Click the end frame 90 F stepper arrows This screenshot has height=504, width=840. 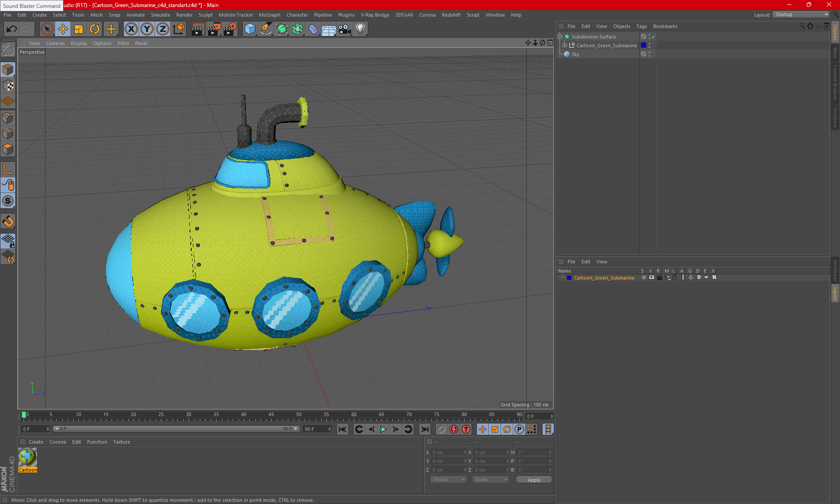[x=329, y=429]
